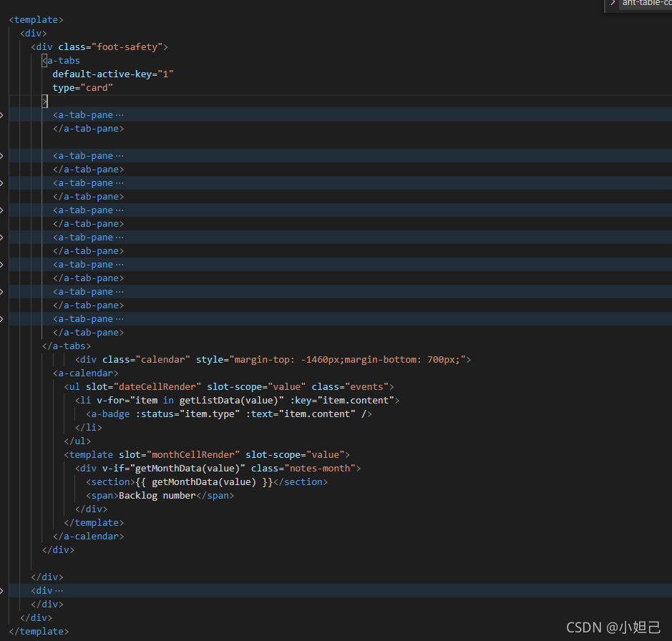Expand the last folded a-tab-pane chevron above </a-tabs>

click(x=1, y=319)
